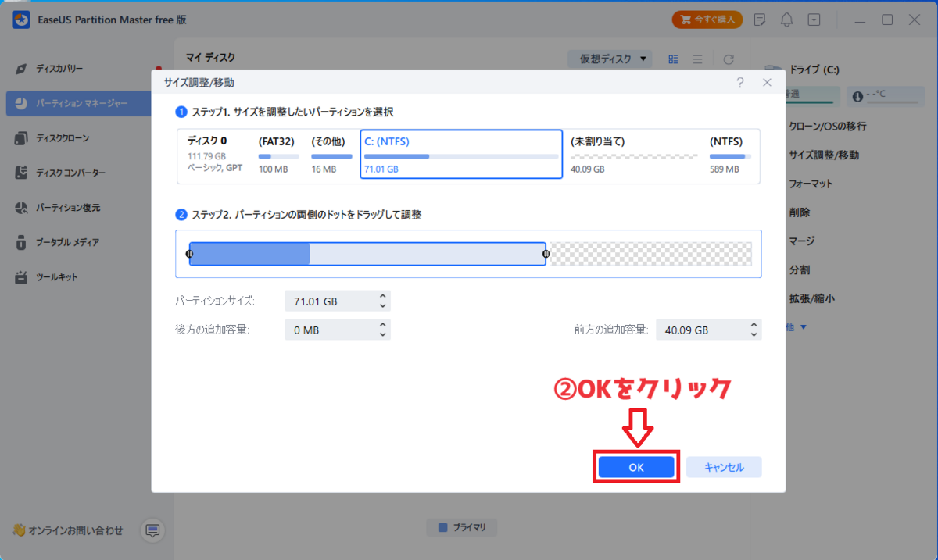The image size is (938, 560).
Task: Decrease 後方の追加容量 with down arrow
Action: [x=382, y=334]
